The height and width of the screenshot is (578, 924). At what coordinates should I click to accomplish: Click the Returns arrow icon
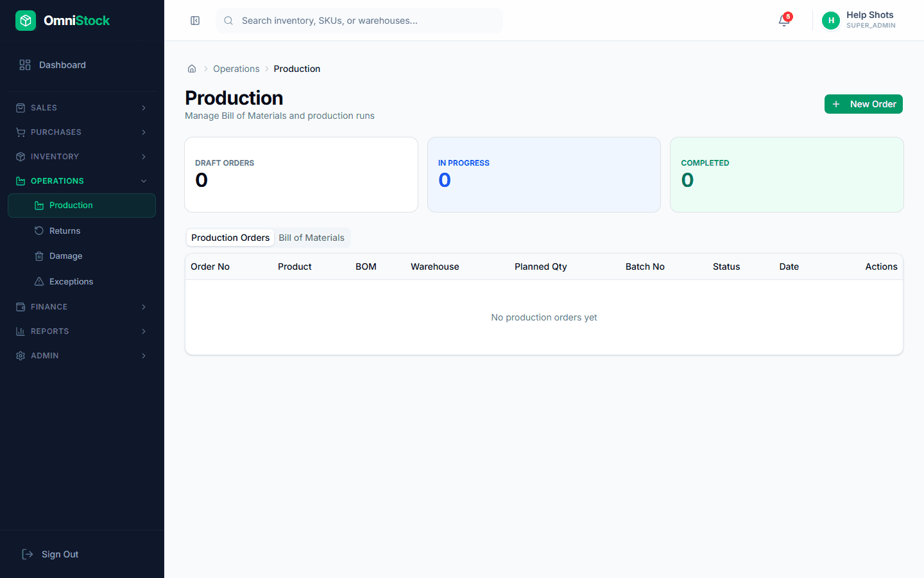coord(39,231)
